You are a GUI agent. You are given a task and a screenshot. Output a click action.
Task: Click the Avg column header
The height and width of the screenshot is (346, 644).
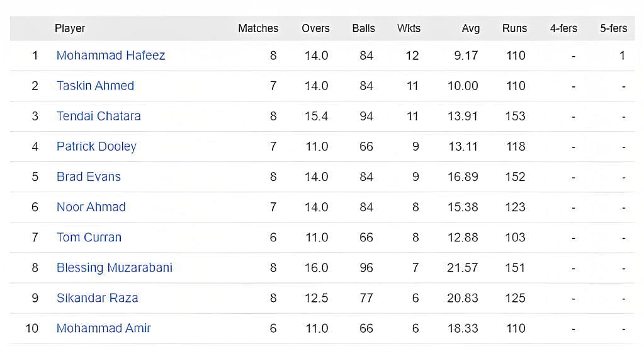click(470, 28)
